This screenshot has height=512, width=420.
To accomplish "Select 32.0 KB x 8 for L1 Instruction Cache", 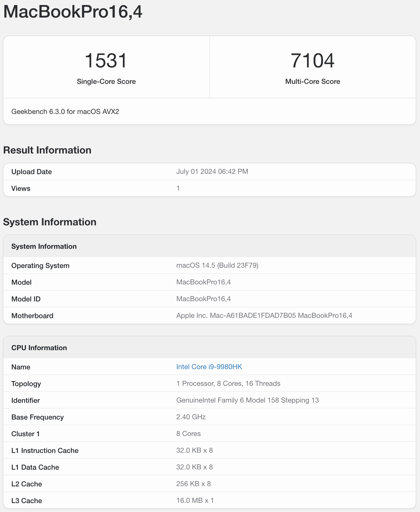I will click(x=194, y=450).
